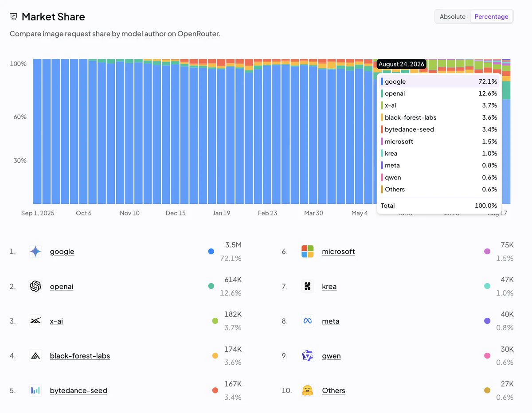Open the qwen author link
The height and width of the screenshot is (413, 532).
click(331, 355)
